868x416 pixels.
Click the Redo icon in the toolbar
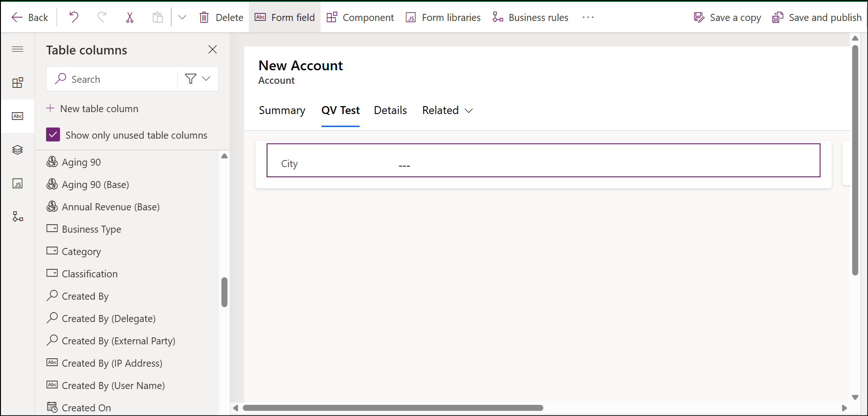101,17
